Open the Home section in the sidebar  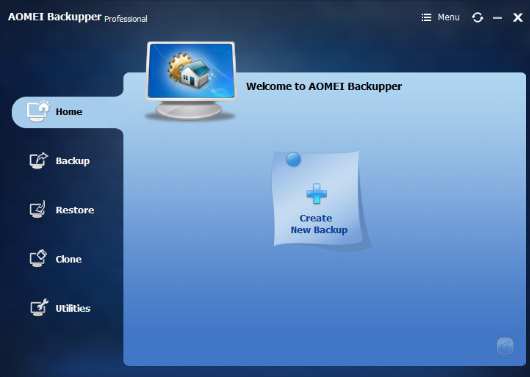(x=68, y=112)
